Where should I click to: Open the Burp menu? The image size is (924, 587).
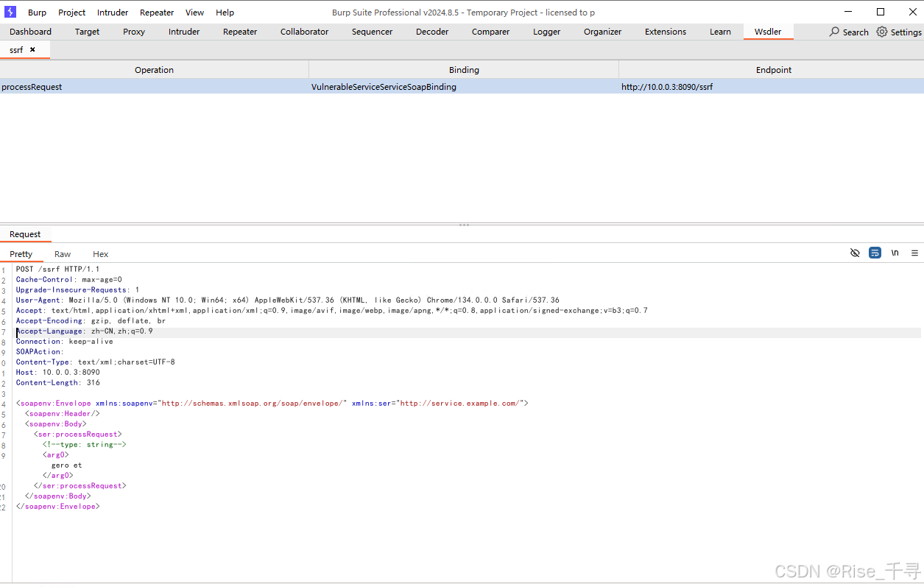point(37,13)
